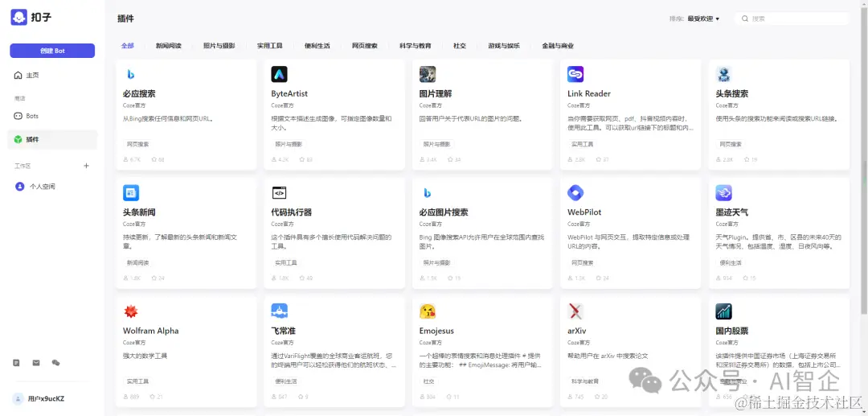Click the user avatar next to 用户x9ucKZ
Image resolution: width=868 pixels, height=416 pixels.
[18, 398]
